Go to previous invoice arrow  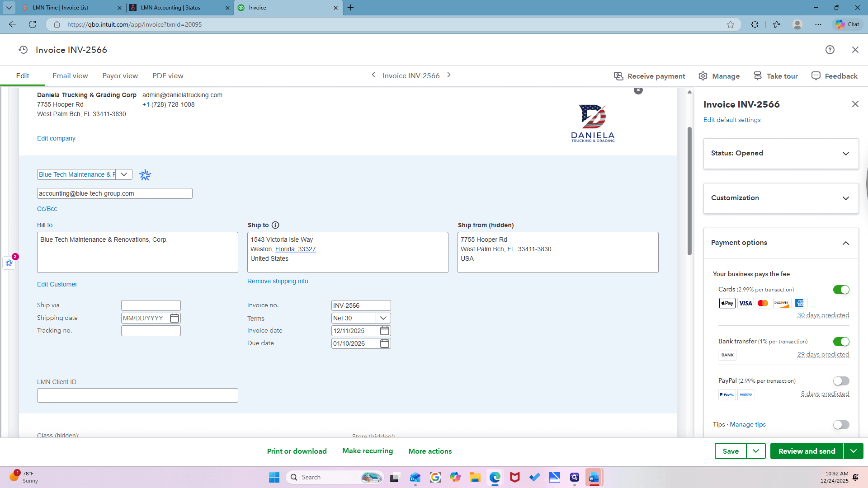click(373, 75)
